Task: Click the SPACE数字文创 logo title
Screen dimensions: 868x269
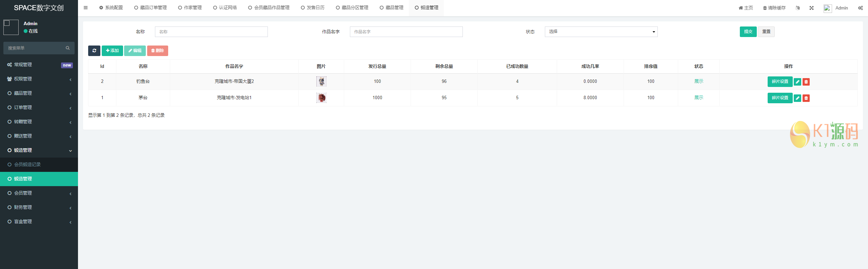Action: click(x=39, y=8)
